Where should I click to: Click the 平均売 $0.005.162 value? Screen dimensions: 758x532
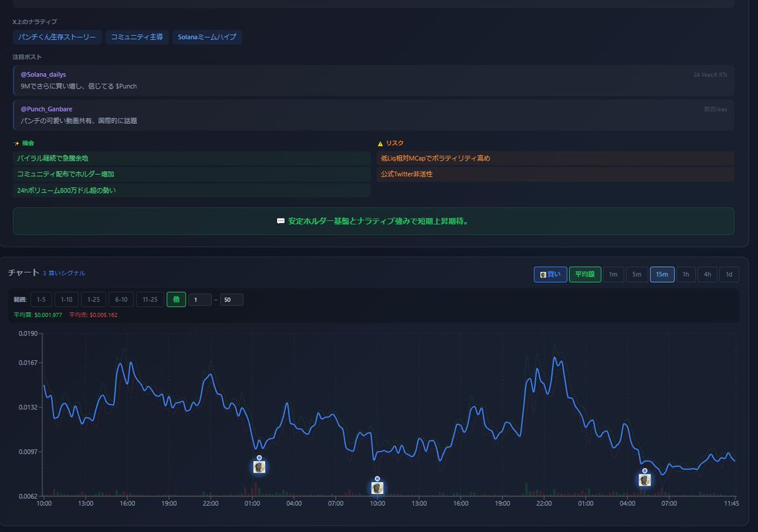tap(93, 315)
